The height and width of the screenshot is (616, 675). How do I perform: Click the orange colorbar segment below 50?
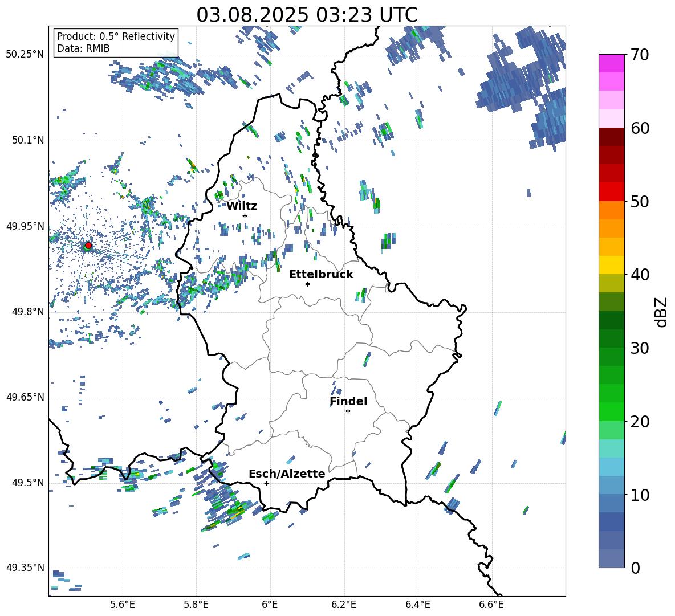point(611,210)
